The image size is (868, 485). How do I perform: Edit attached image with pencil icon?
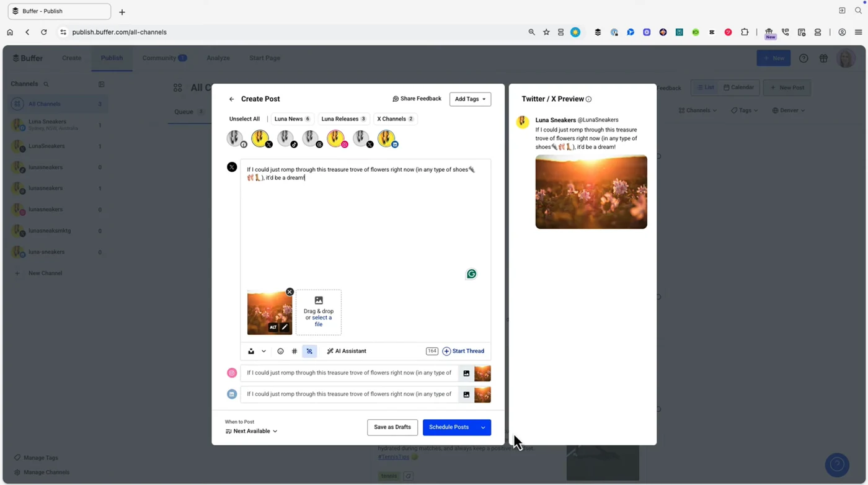[x=285, y=327]
